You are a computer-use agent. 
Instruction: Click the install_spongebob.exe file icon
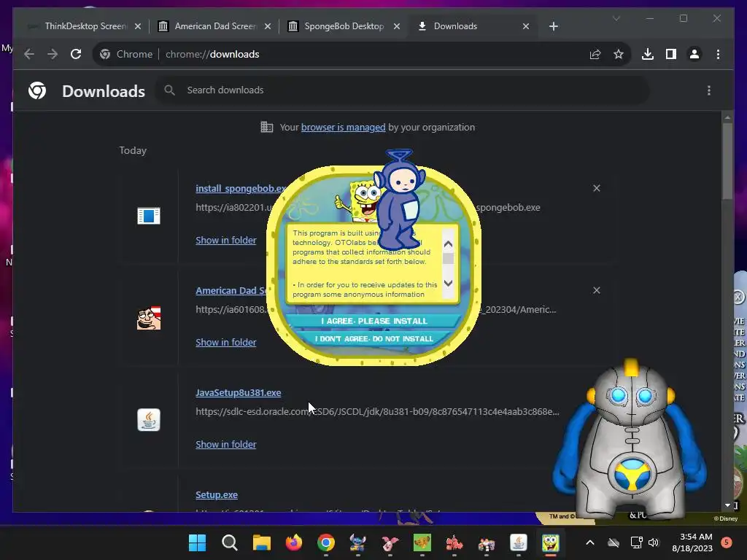point(149,216)
